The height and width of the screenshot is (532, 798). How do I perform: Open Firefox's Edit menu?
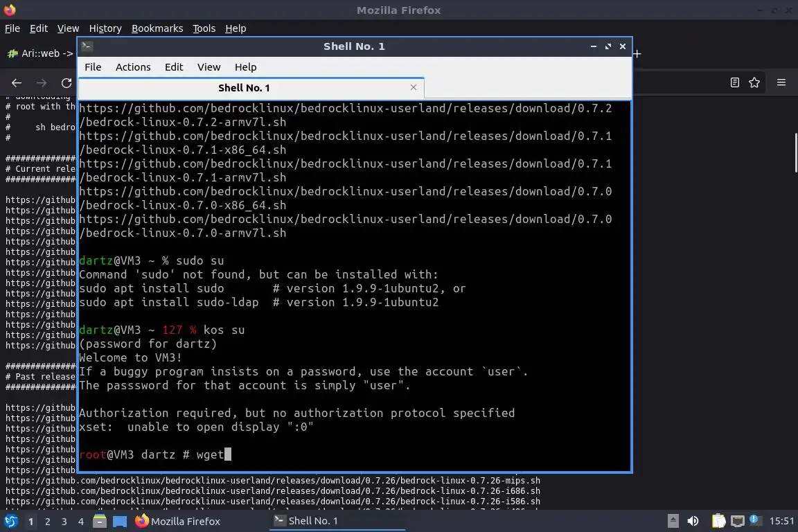(39, 28)
